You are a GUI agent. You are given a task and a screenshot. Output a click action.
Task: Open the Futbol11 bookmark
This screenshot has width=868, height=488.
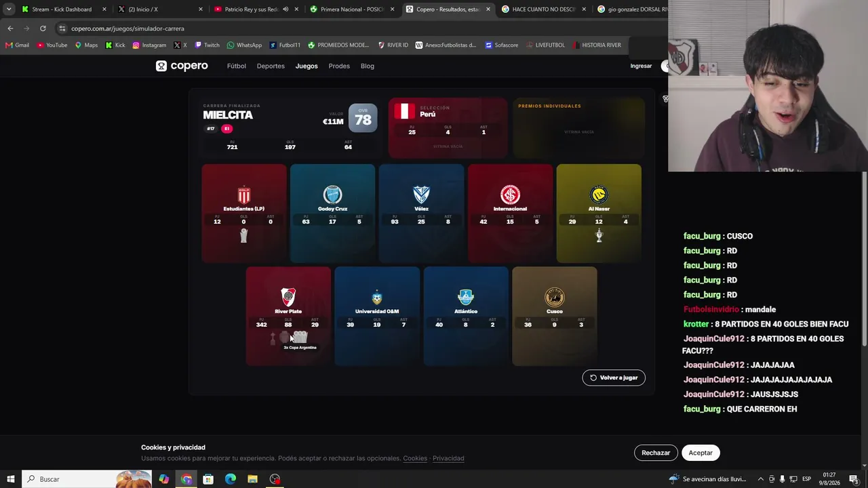point(285,45)
